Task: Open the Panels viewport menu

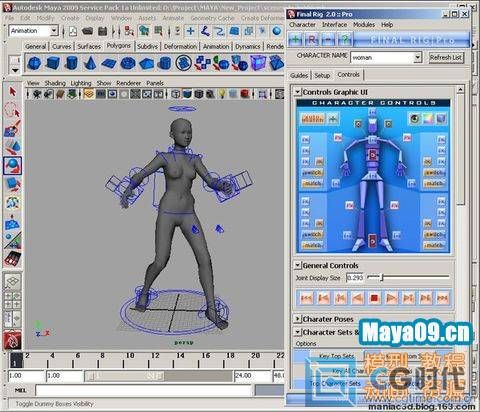Action: tap(155, 83)
